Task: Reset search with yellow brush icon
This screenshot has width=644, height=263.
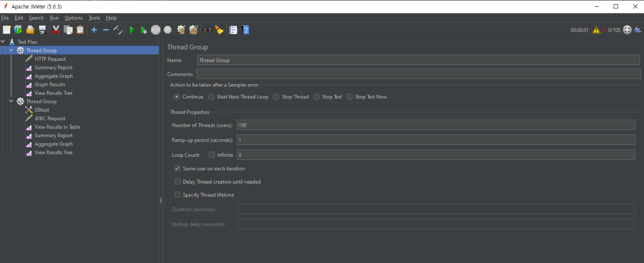Action: pos(219,30)
